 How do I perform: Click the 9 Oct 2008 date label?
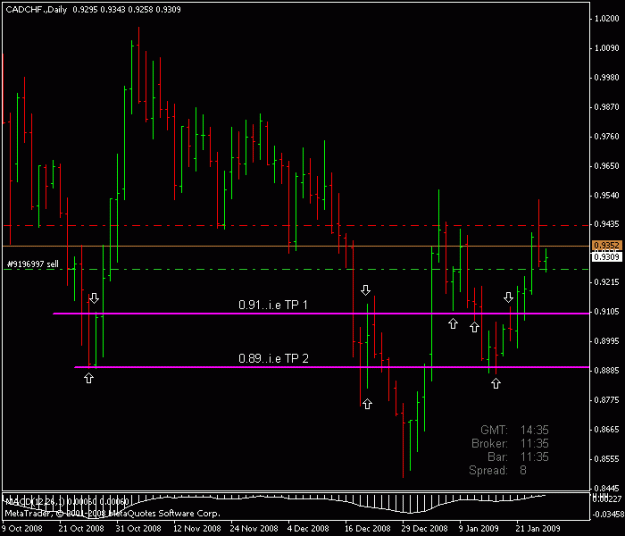pos(22,529)
